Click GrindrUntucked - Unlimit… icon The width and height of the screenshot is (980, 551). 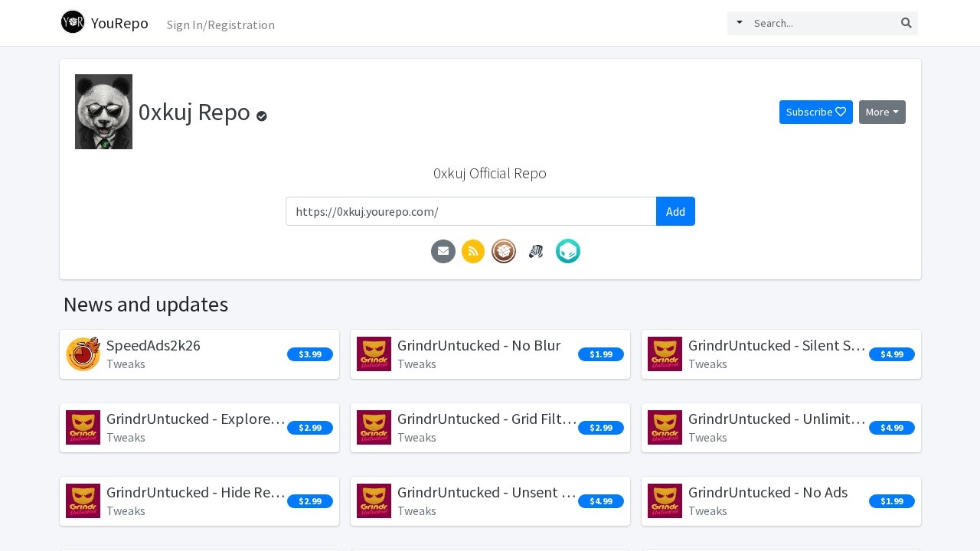(x=665, y=428)
